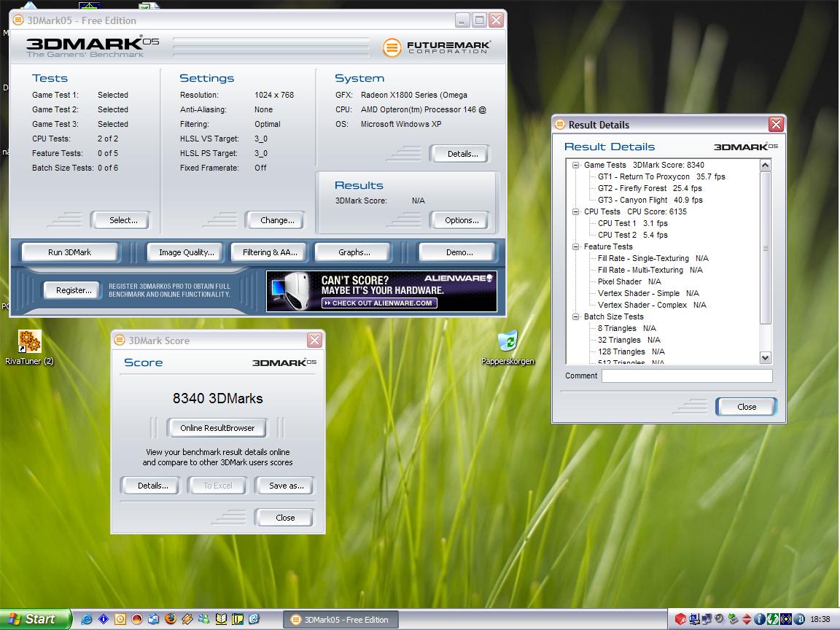Collapse the Feature Tests tree node
Image resolution: width=840 pixels, height=630 pixels.
click(575, 246)
